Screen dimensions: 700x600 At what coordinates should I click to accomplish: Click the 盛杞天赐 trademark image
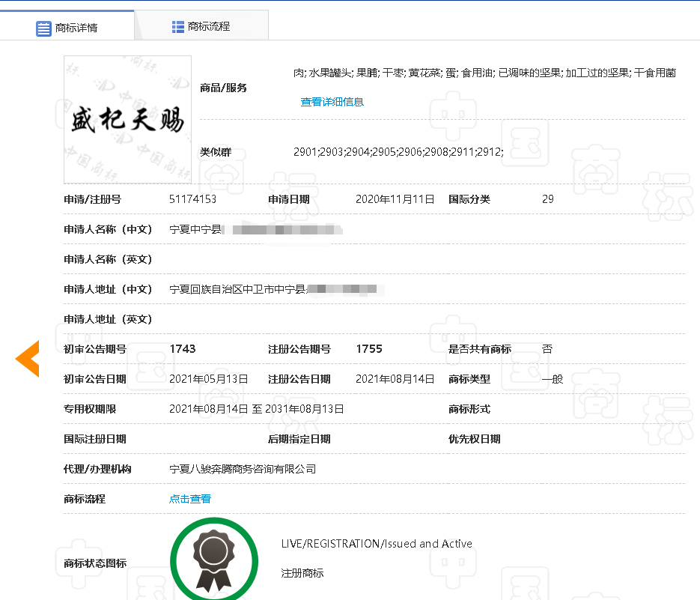128,119
